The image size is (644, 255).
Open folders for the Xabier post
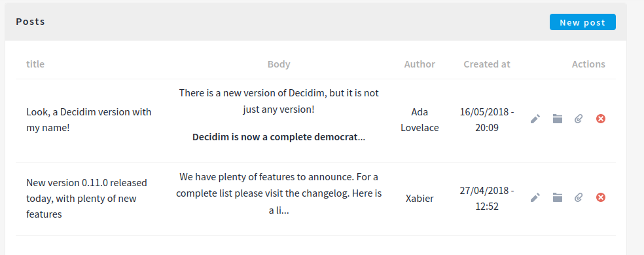[x=557, y=198]
